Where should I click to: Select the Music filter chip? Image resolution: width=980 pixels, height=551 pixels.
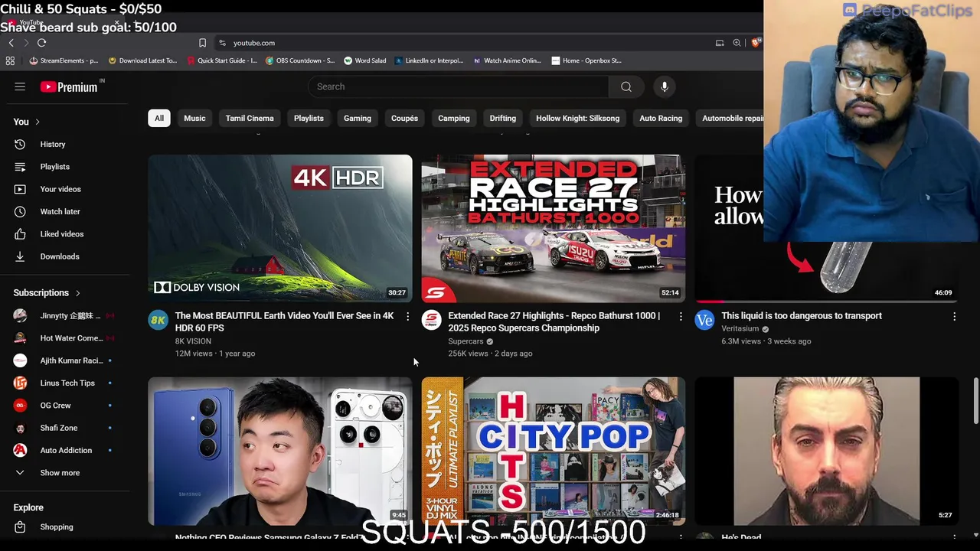194,118
